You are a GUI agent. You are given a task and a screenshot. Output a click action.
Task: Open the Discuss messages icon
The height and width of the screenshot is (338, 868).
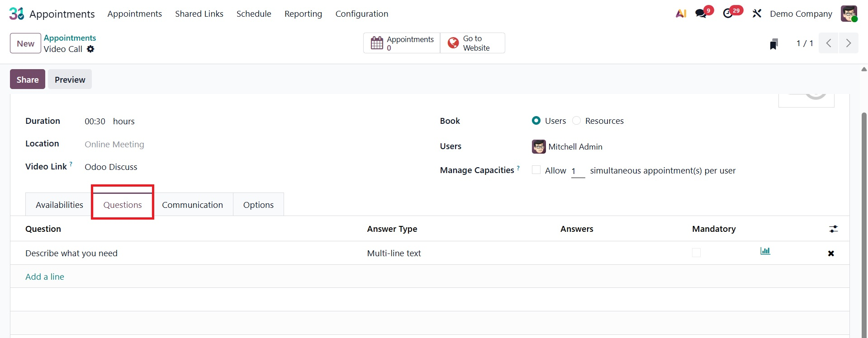tap(701, 14)
